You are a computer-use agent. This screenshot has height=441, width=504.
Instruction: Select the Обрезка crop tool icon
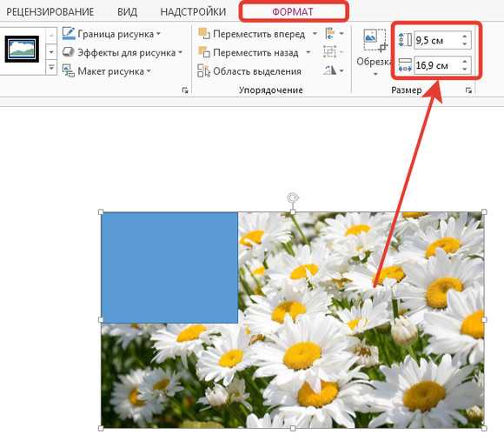tap(375, 40)
